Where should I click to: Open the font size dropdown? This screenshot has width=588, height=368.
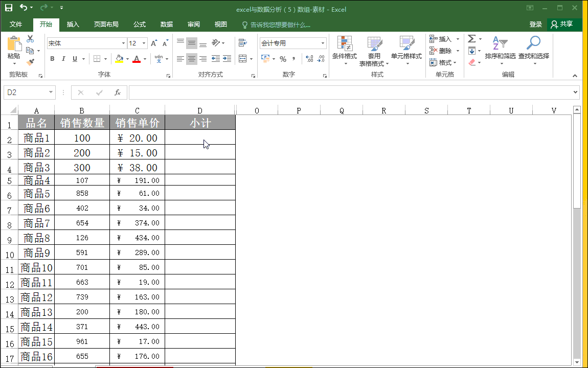(144, 43)
